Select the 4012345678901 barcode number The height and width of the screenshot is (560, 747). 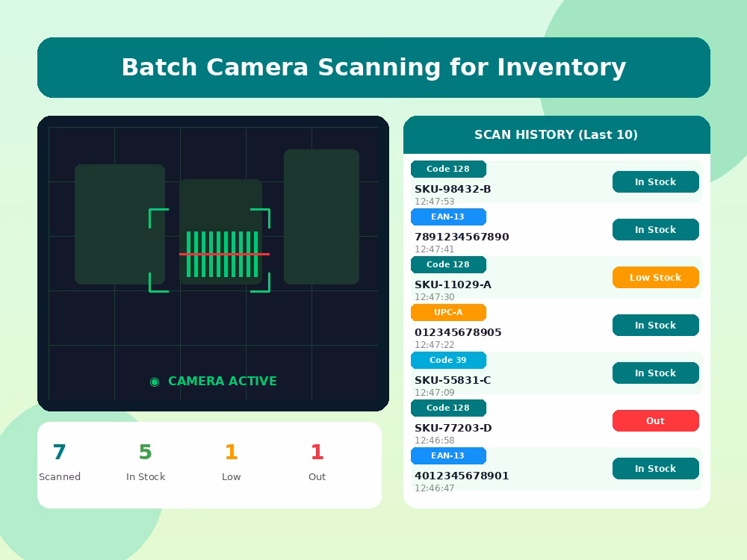pos(462,476)
